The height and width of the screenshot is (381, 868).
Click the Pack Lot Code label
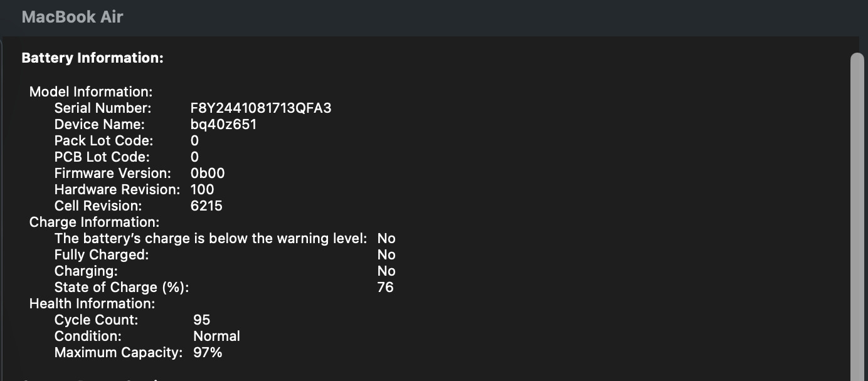coord(103,141)
